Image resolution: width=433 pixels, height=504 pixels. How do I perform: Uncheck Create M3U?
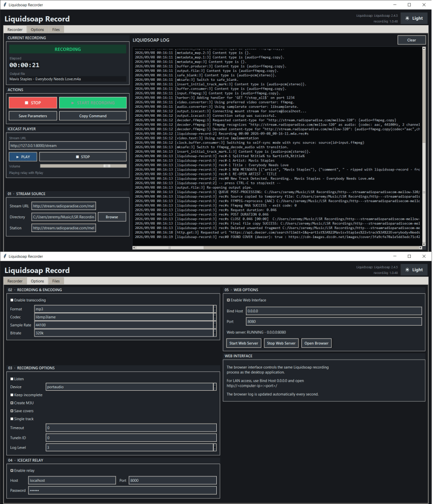[12, 403]
